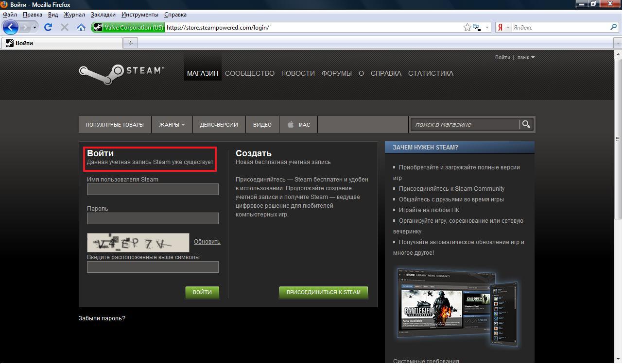Click the reload page icon
Screen dimensions: 623x364
click(x=48, y=27)
